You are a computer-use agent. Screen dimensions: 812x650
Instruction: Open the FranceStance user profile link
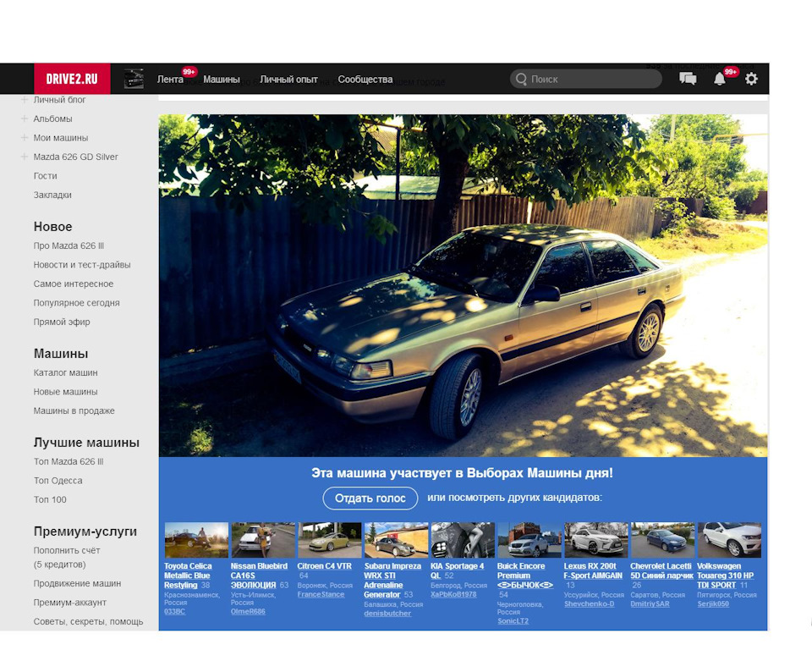pos(321,594)
